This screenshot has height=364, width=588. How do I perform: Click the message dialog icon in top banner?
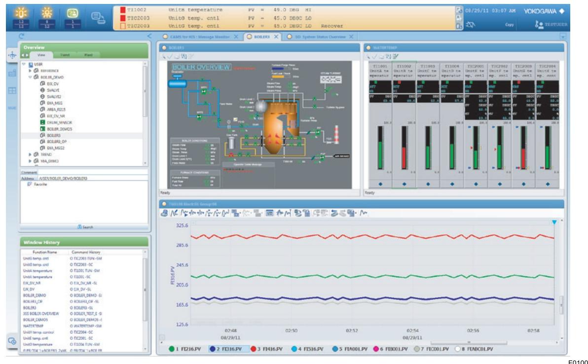click(x=99, y=16)
